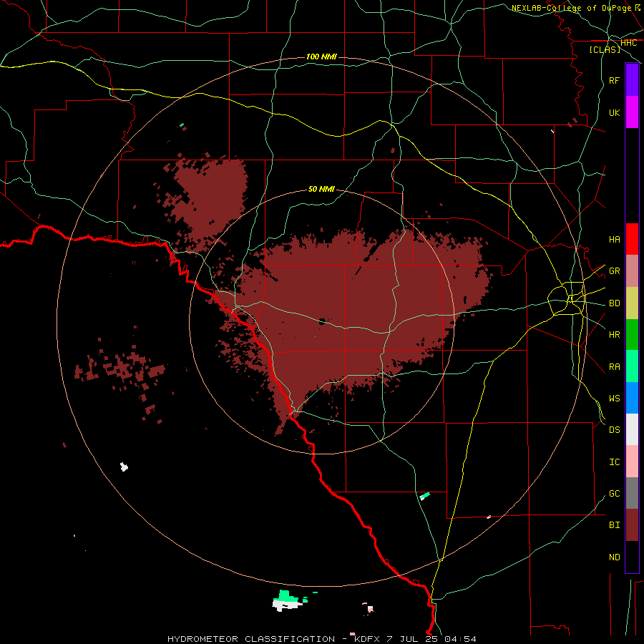The image size is (644, 644).
Task: Click the GC legend label
Action: tap(614, 493)
